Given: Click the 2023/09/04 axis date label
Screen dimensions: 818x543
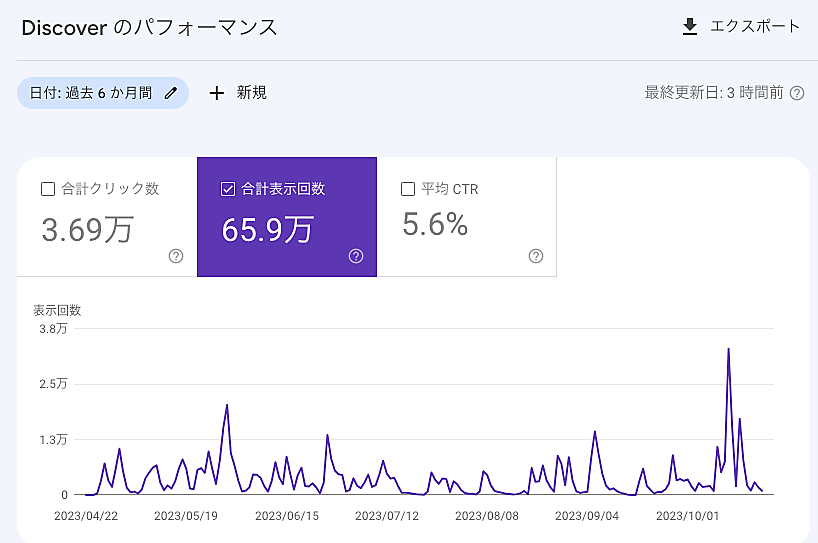Looking at the screenshot, I should point(587,516).
